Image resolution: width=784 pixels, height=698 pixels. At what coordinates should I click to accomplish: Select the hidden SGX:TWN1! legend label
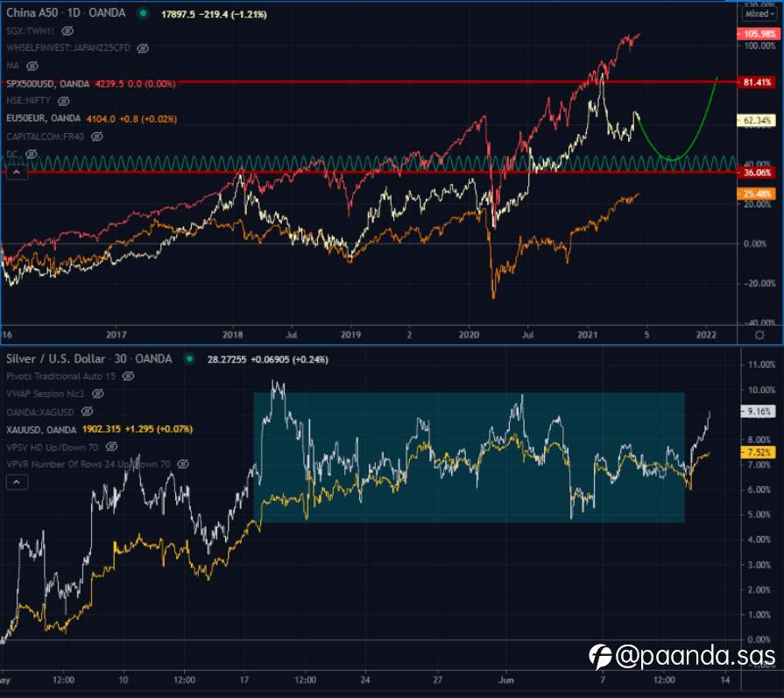click(31, 31)
